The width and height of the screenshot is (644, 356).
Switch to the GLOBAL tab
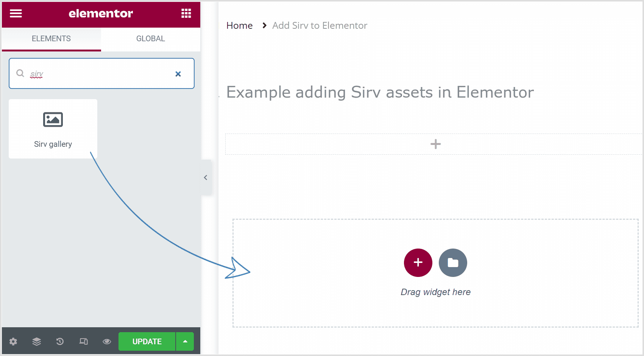tap(151, 39)
